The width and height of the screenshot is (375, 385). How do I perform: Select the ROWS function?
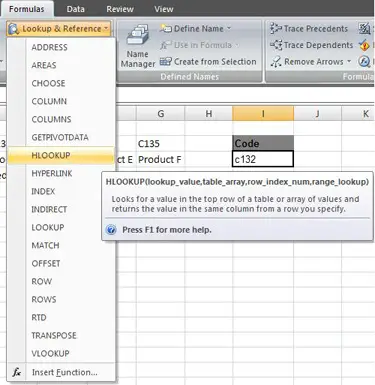point(61,299)
